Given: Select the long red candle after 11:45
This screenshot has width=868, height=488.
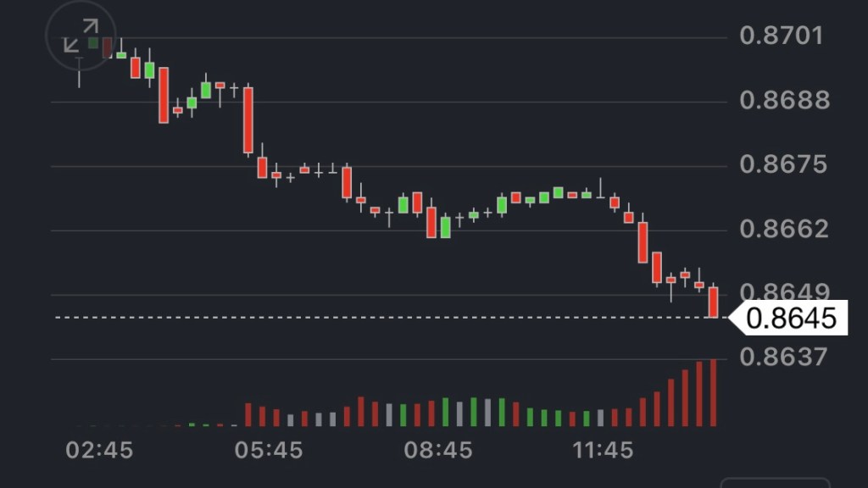Looking at the screenshot, I should 643,242.
